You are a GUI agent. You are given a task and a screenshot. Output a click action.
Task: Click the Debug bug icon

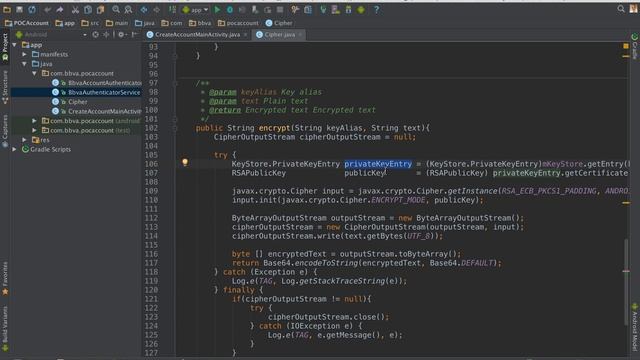(x=230, y=9)
